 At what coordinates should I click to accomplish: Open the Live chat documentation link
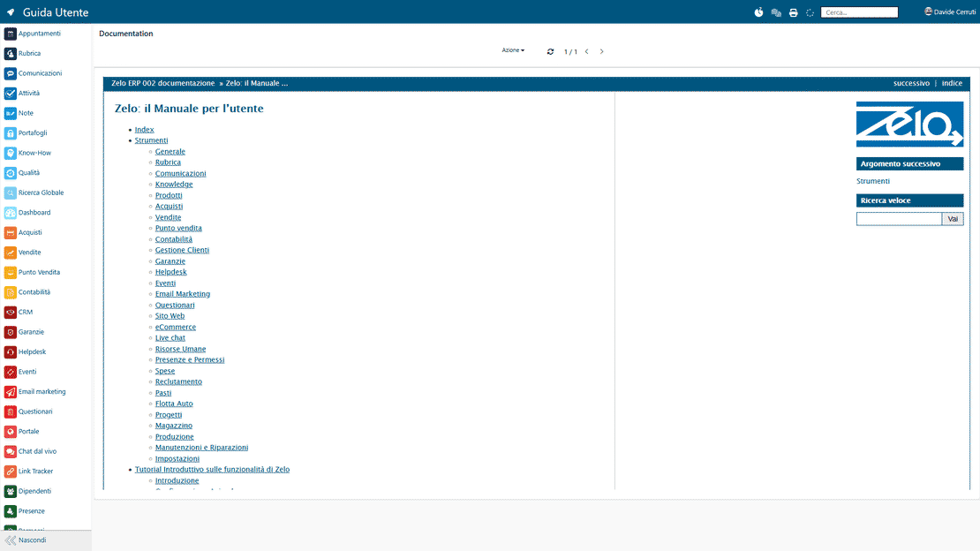coord(170,337)
